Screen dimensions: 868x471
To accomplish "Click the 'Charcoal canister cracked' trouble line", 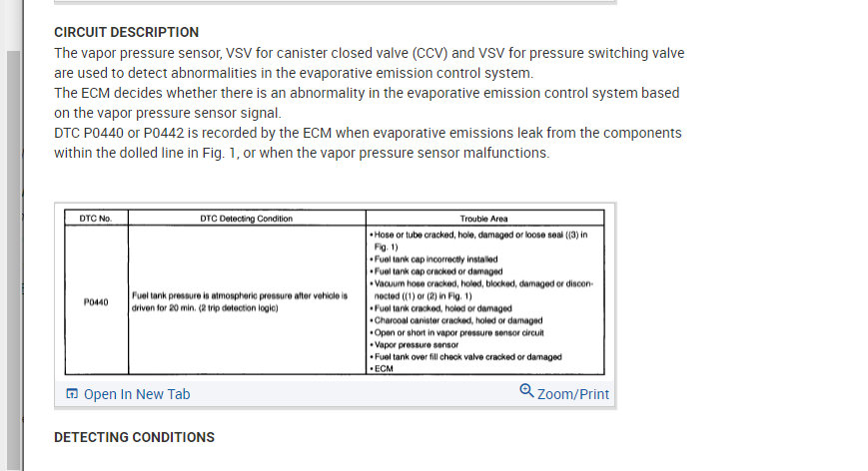I will pos(456,320).
